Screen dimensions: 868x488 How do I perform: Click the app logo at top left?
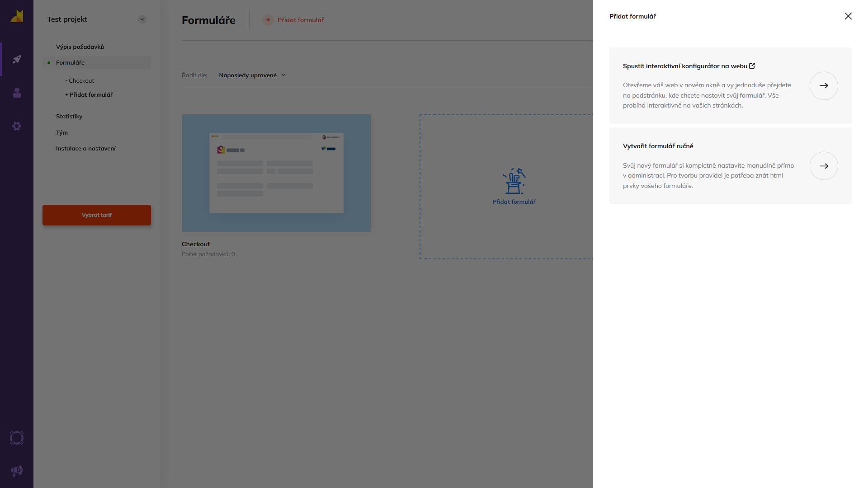pyautogui.click(x=17, y=16)
